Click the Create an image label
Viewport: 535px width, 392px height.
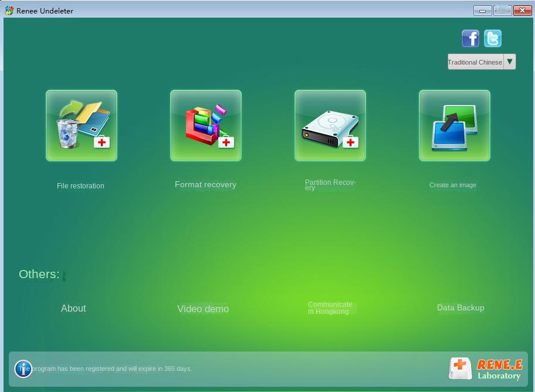pyautogui.click(x=453, y=185)
